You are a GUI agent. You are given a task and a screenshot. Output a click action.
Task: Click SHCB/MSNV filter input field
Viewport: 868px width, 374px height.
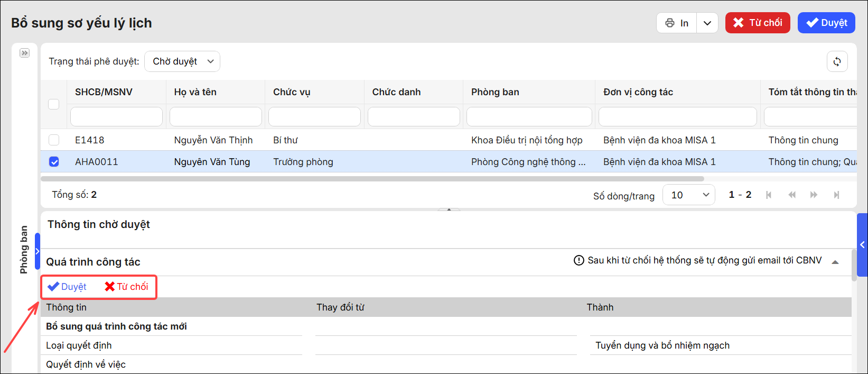116,116
